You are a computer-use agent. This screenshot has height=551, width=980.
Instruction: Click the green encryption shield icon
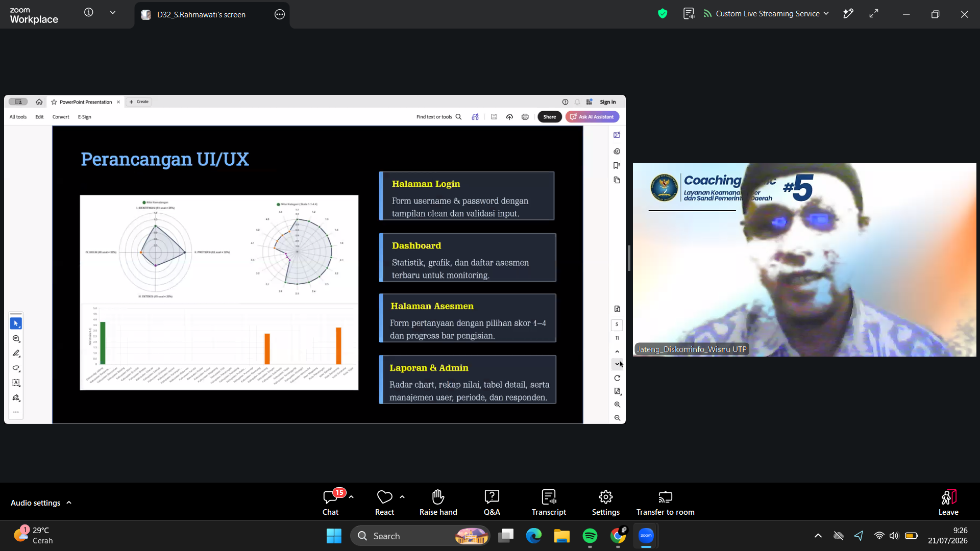click(x=663, y=14)
